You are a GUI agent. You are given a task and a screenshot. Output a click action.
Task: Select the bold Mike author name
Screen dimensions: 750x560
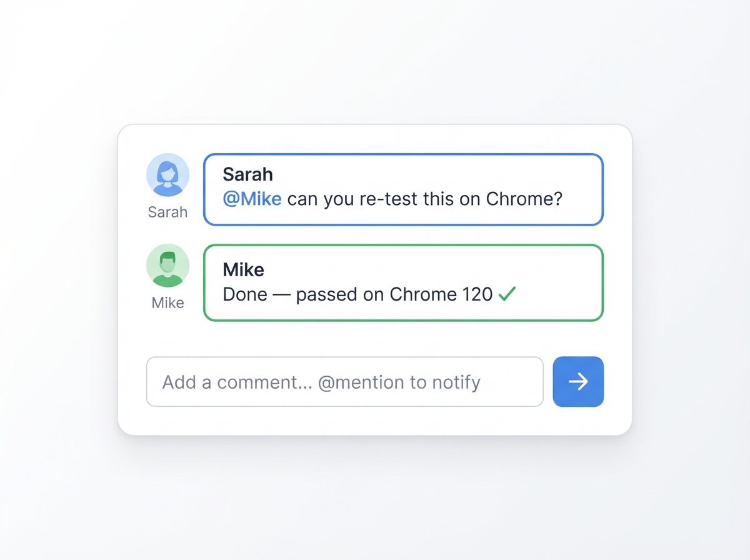[x=243, y=270]
